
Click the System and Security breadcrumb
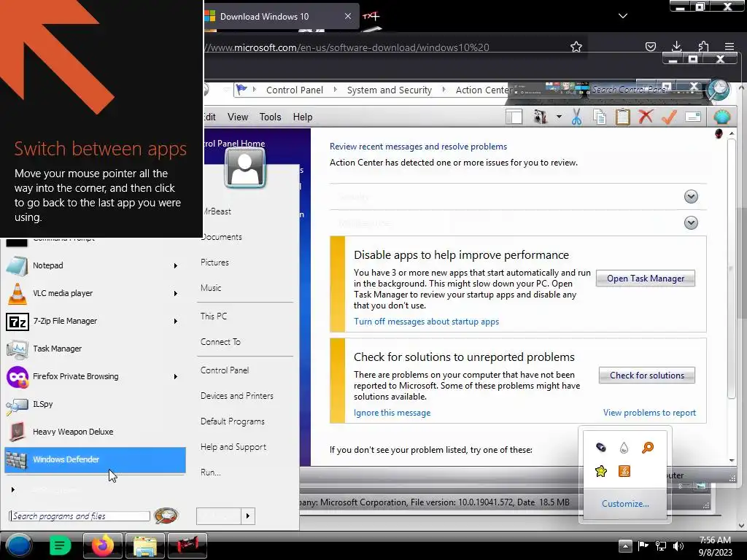pyautogui.click(x=390, y=90)
